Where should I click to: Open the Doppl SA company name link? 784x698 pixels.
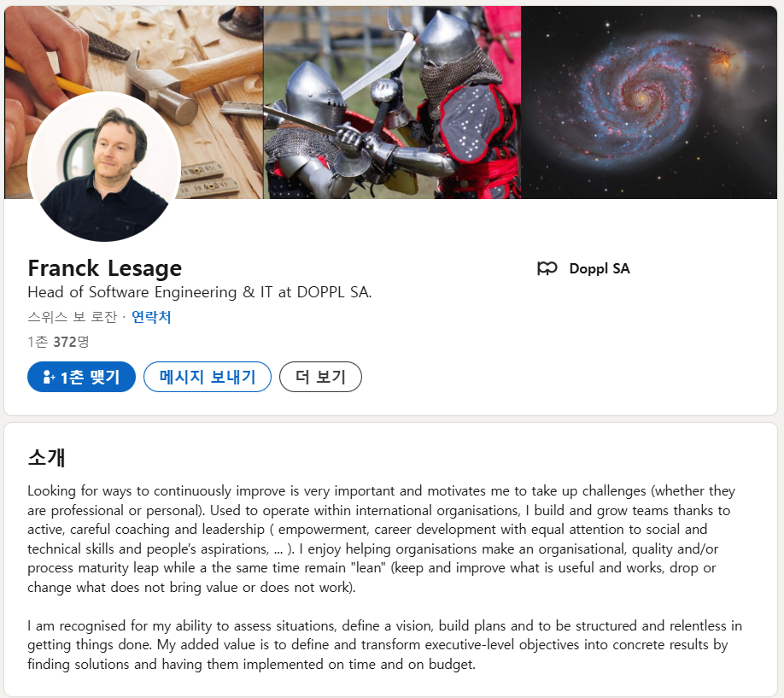tap(600, 269)
